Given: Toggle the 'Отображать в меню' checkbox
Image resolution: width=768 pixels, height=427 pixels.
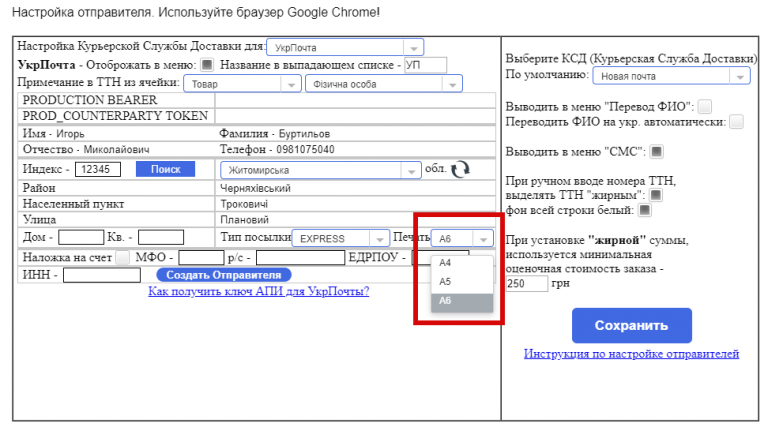Looking at the screenshot, I should tap(207, 65).
